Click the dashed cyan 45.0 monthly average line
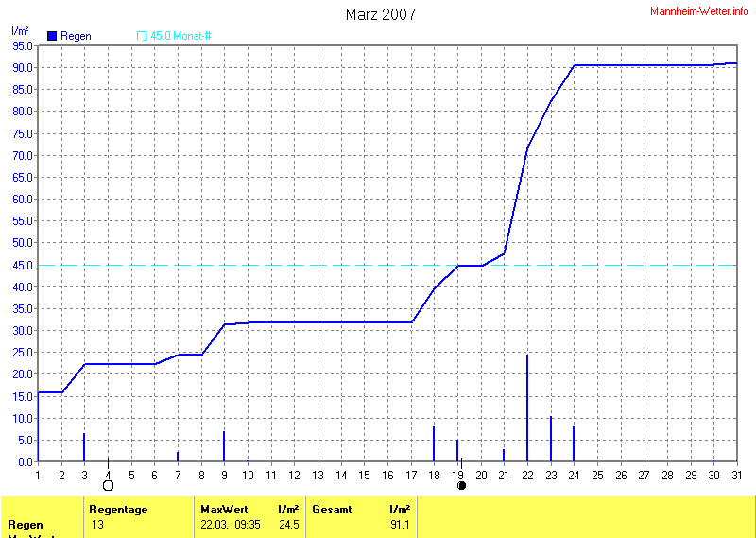This screenshot has width=756, height=538. (x=283, y=265)
